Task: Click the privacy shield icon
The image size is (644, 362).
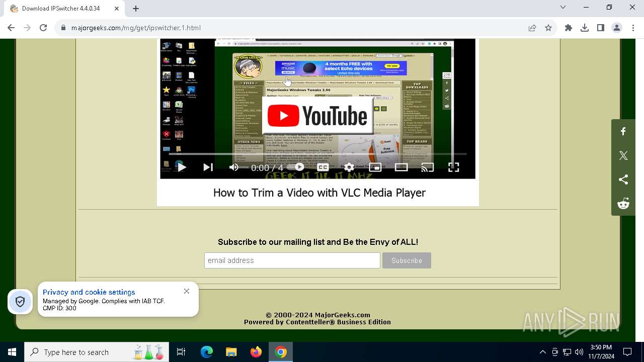Action: point(20,302)
